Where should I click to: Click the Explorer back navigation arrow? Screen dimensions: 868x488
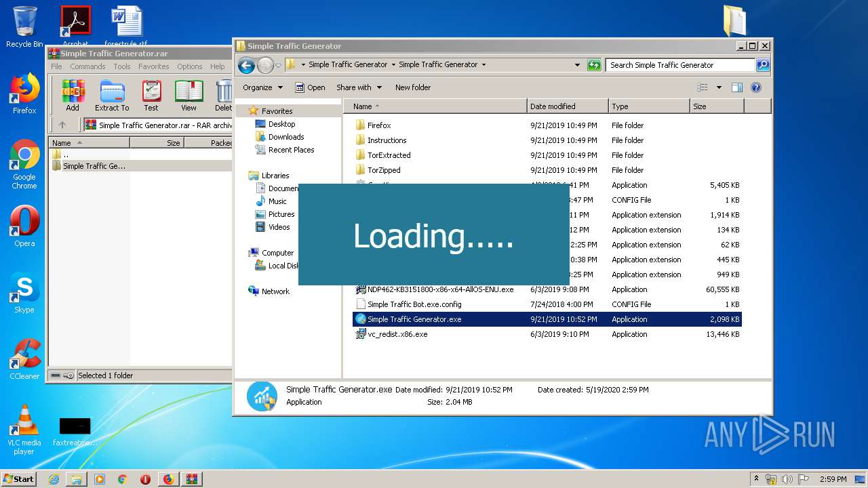(247, 65)
